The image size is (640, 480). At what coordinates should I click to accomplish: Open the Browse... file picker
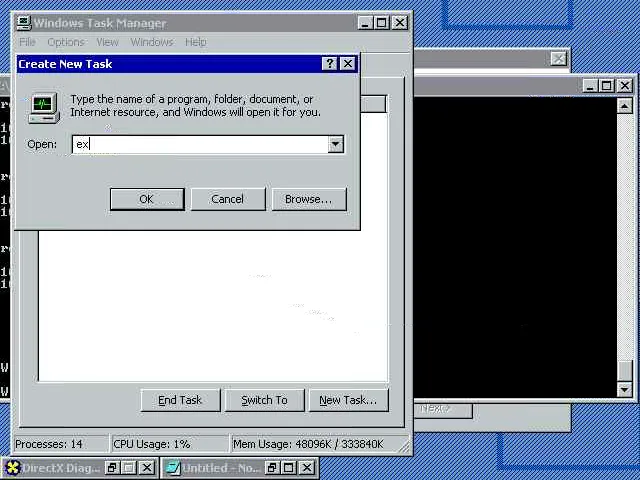pos(309,199)
